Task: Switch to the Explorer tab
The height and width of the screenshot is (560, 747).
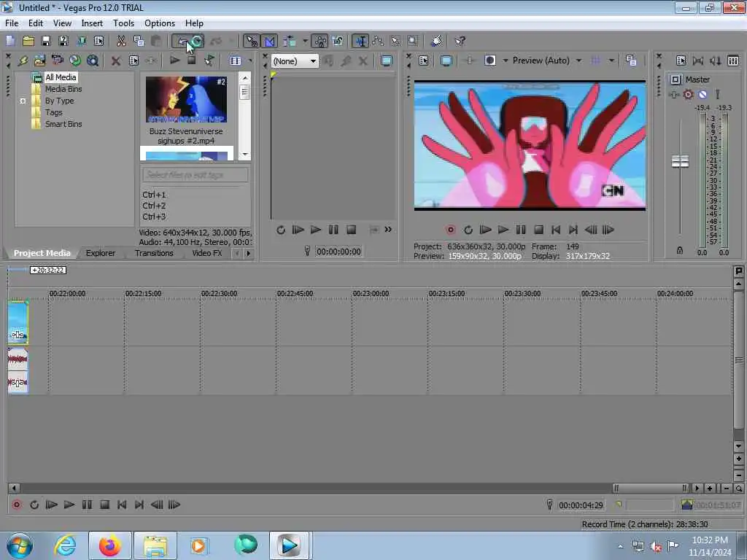Action: tap(101, 253)
